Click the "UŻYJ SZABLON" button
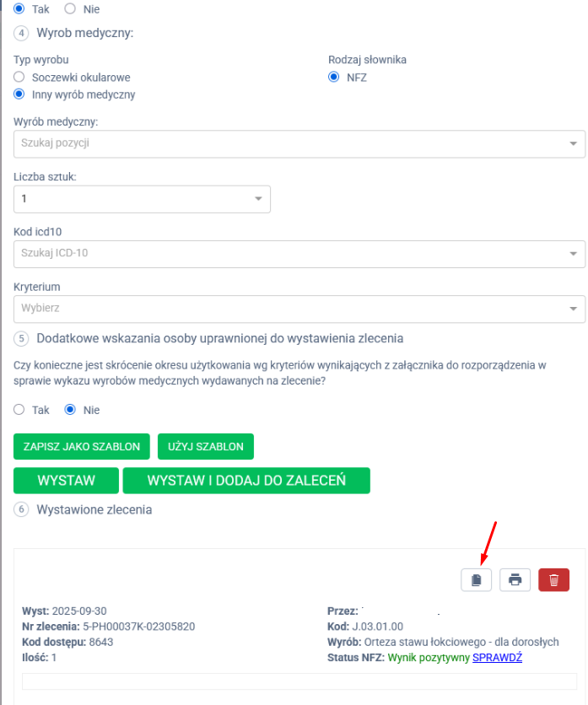The height and width of the screenshot is (705, 588). 205,446
